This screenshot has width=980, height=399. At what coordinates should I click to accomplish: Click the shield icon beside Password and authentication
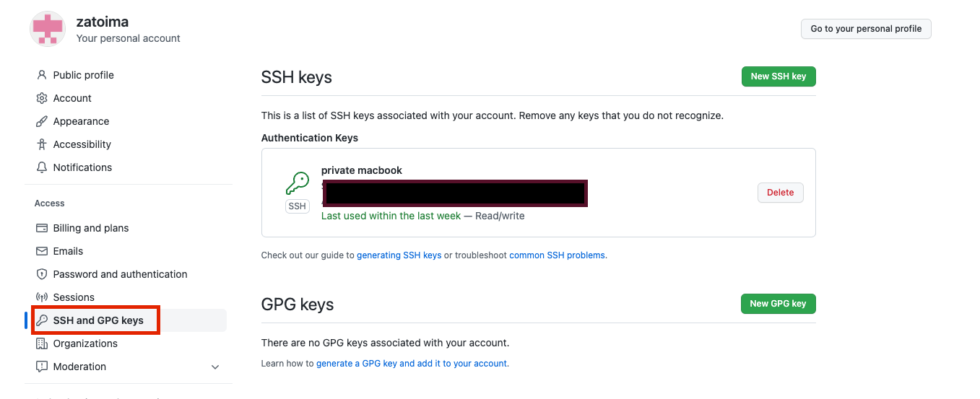click(42, 274)
